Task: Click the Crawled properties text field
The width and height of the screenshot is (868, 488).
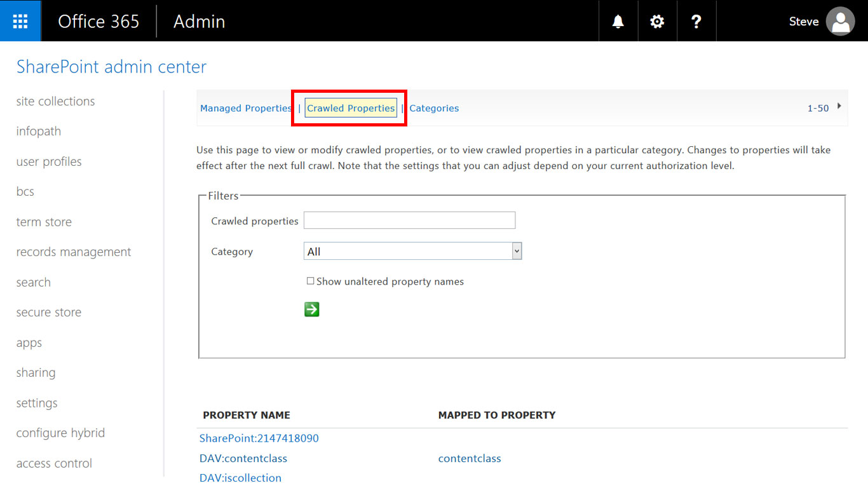Action: pyautogui.click(x=409, y=220)
